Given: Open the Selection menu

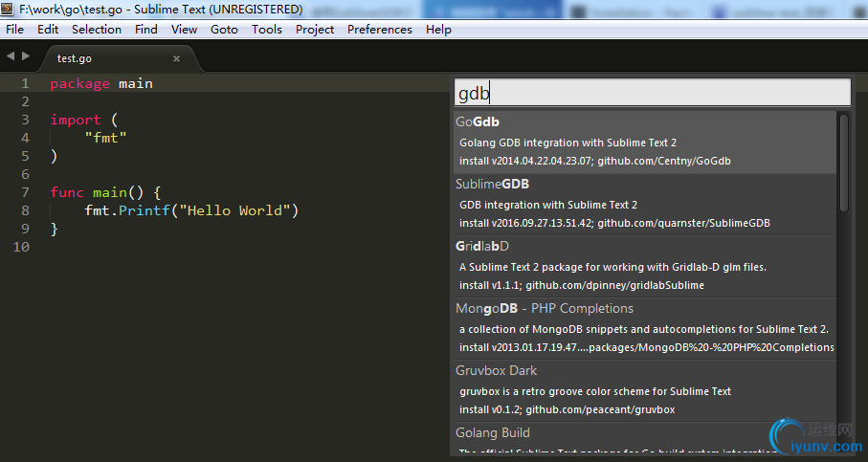Looking at the screenshot, I should (x=97, y=30).
